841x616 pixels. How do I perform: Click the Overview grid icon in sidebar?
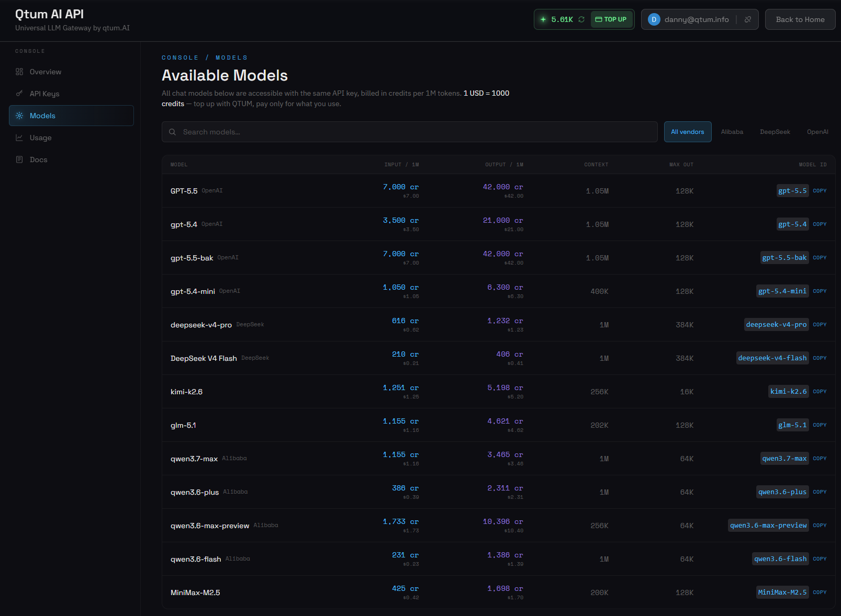click(x=19, y=72)
